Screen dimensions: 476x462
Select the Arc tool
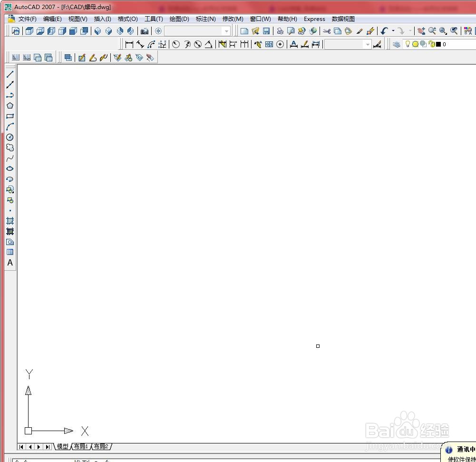click(x=10, y=127)
